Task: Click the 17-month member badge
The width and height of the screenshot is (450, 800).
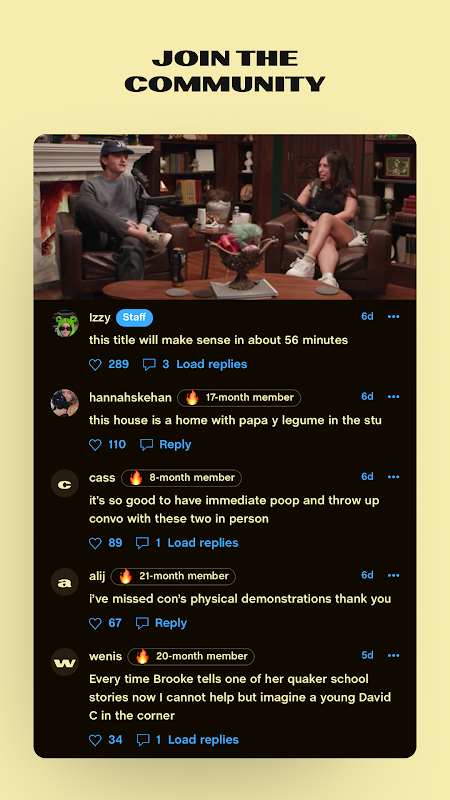Action: click(239, 397)
